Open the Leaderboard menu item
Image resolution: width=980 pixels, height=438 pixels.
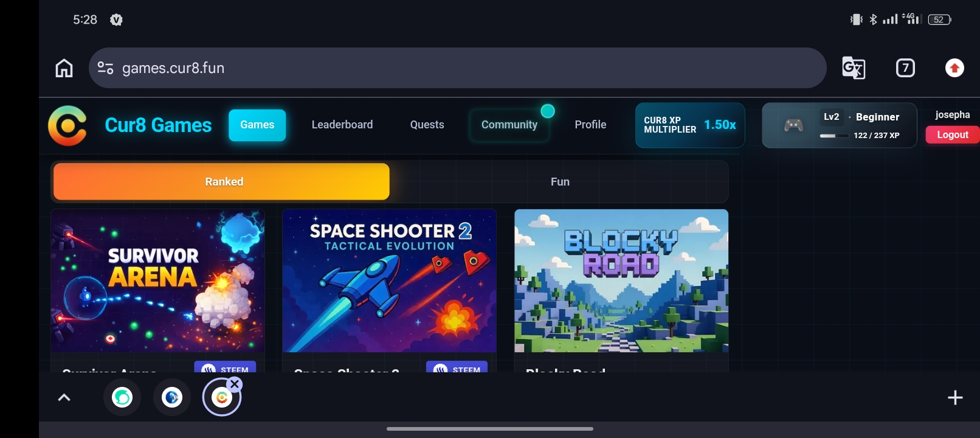coord(342,125)
